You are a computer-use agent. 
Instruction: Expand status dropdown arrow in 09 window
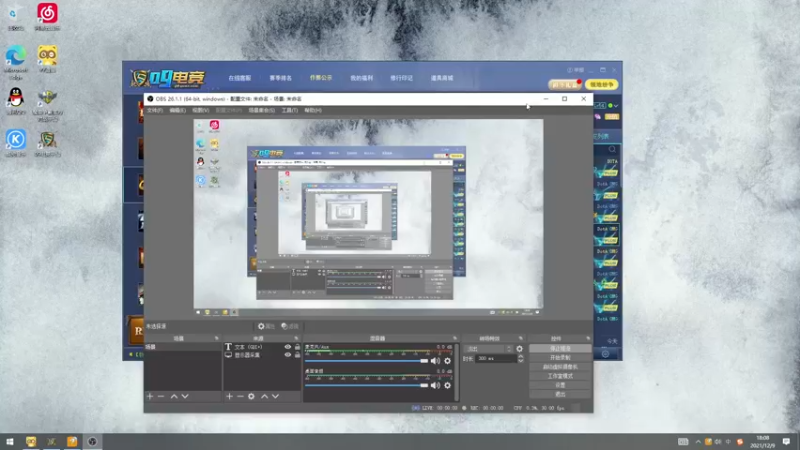pyautogui.click(x=616, y=106)
